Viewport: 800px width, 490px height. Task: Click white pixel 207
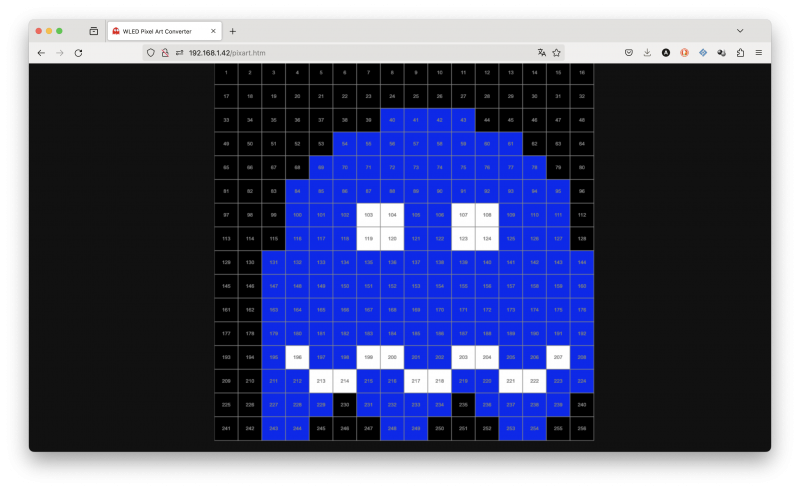558,357
